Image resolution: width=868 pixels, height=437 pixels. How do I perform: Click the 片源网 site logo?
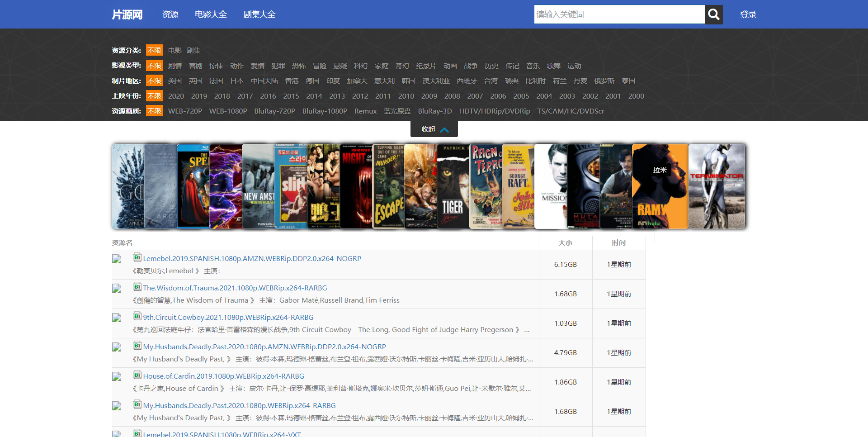pyautogui.click(x=127, y=14)
